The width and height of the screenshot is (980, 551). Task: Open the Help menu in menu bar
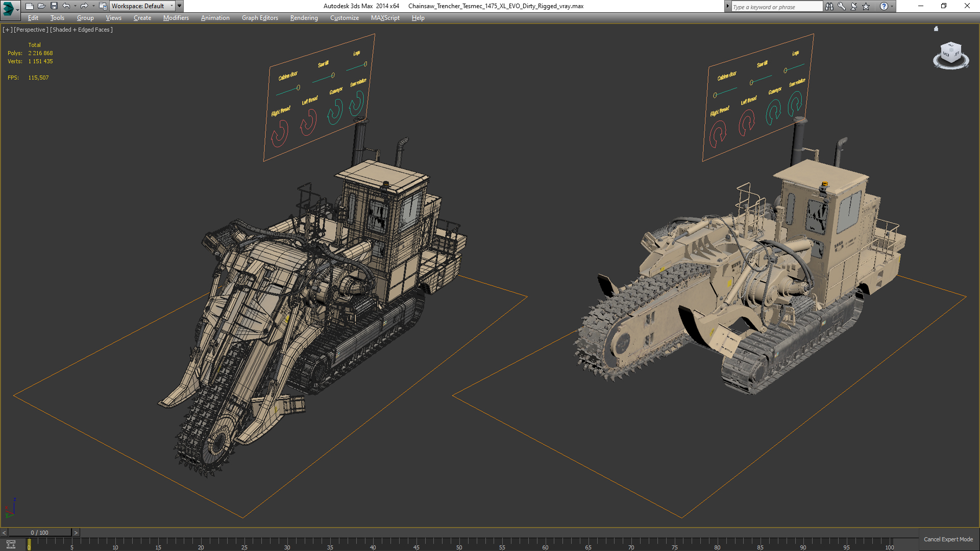(x=418, y=18)
